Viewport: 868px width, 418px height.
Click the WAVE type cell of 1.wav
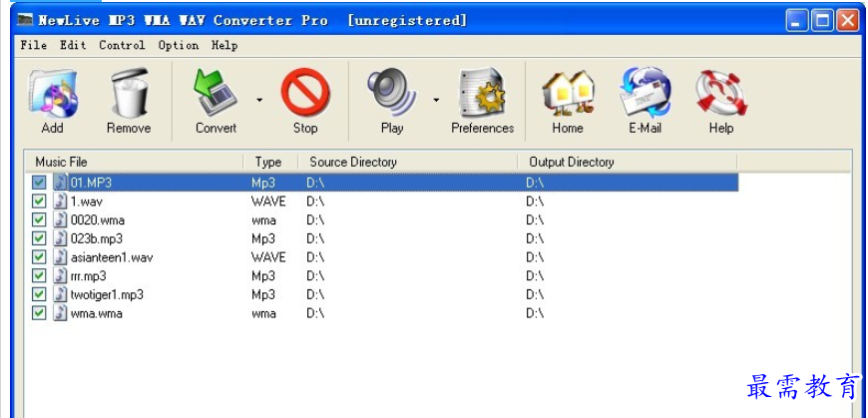click(x=268, y=202)
